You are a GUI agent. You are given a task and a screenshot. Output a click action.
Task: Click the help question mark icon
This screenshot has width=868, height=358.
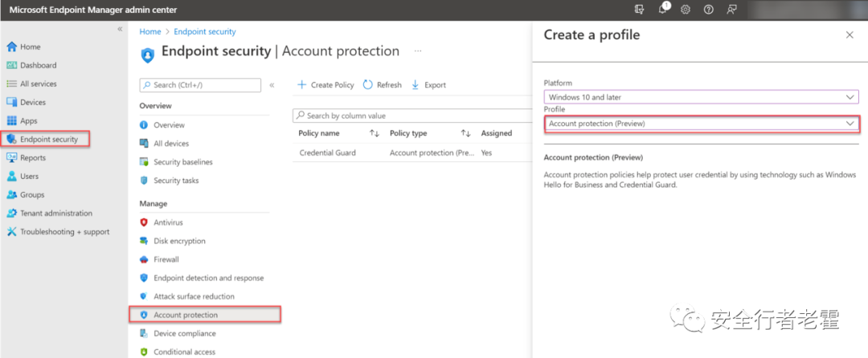(708, 10)
